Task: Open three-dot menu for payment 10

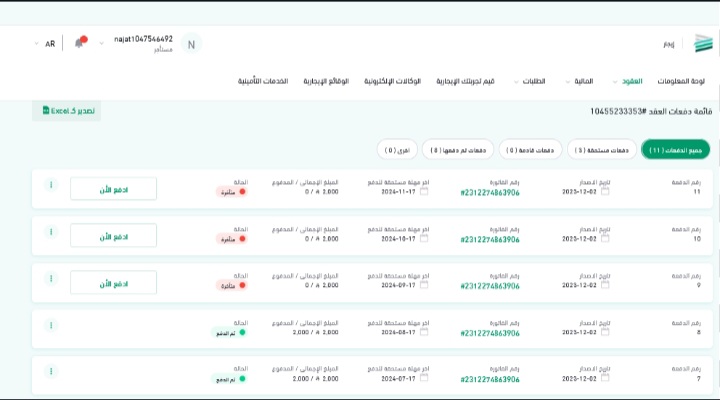Action: 51,231
